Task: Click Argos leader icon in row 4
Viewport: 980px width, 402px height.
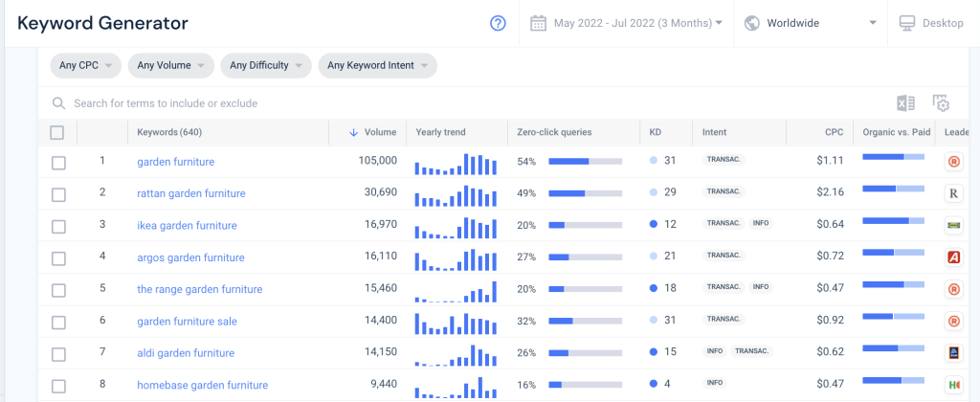Action: click(x=954, y=257)
